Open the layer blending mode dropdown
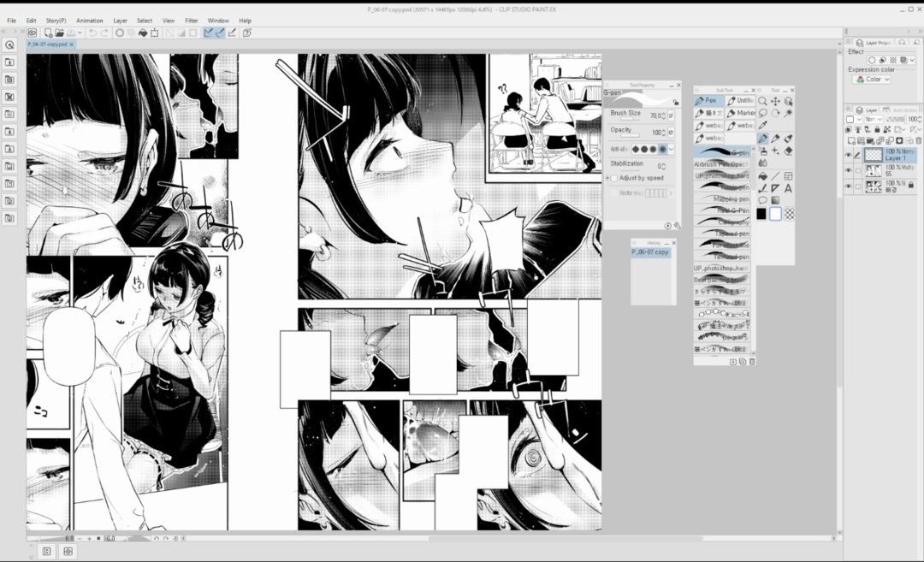The width and height of the screenshot is (924, 562). click(x=874, y=120)
